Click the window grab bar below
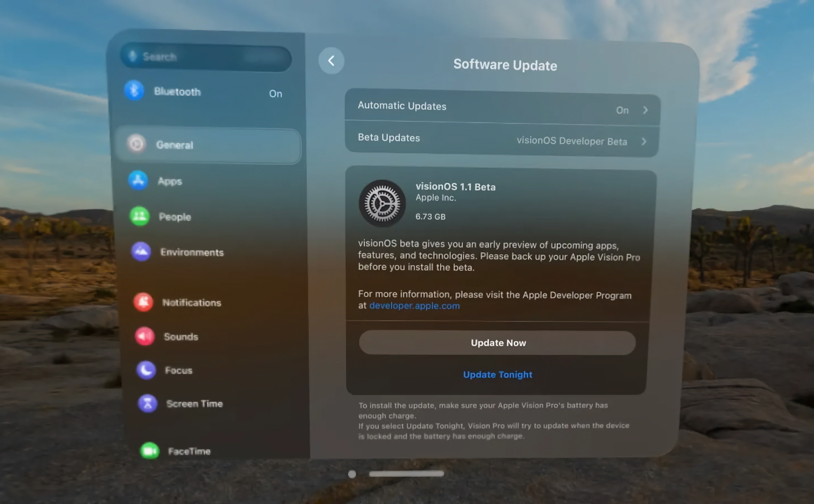 406,474
